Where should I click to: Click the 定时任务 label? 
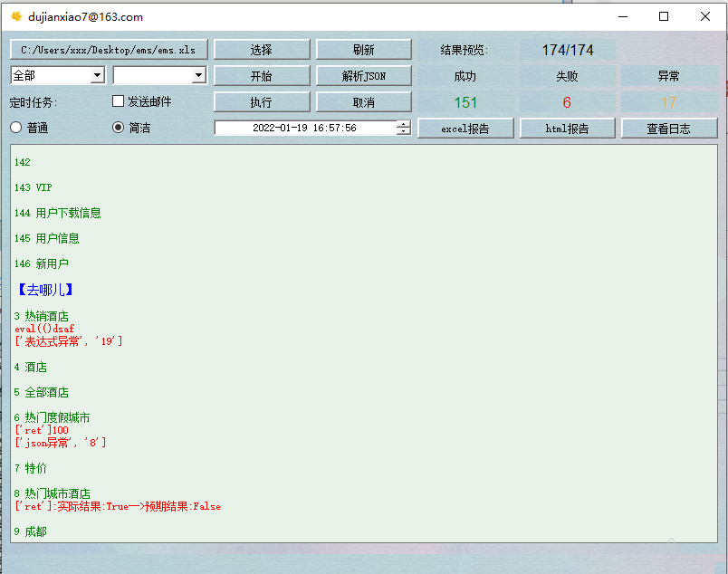coord(34,102)
